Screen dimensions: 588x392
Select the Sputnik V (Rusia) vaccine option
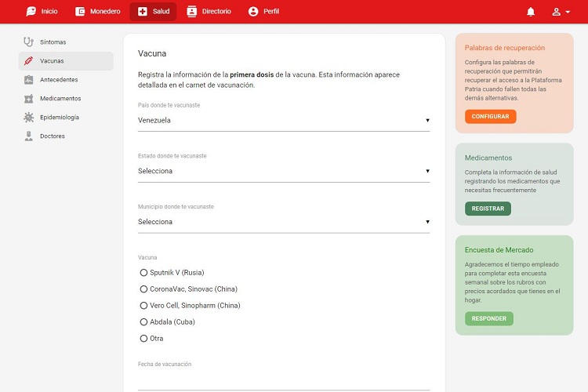pyautogui.click(x=143, y=273)
